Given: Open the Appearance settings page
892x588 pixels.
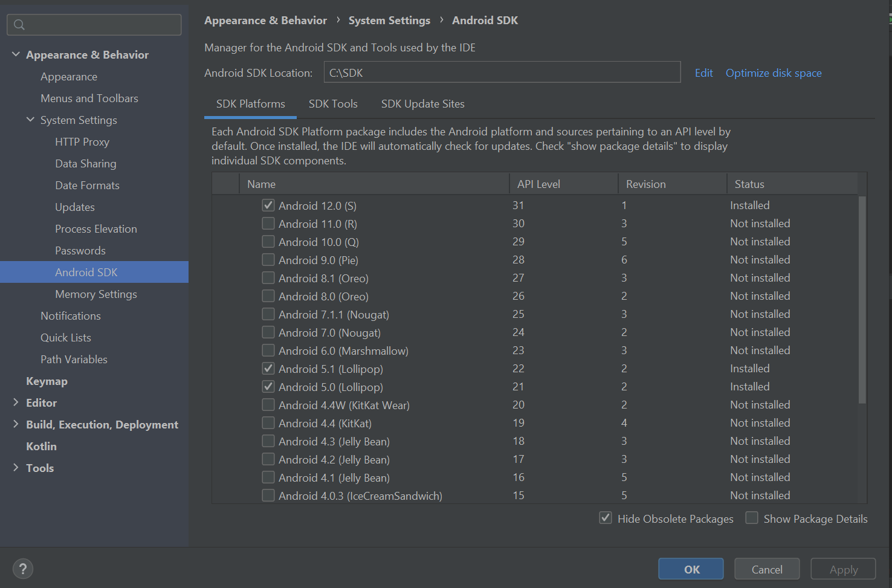Looking at the screenshot, I should tap(69, 77).
